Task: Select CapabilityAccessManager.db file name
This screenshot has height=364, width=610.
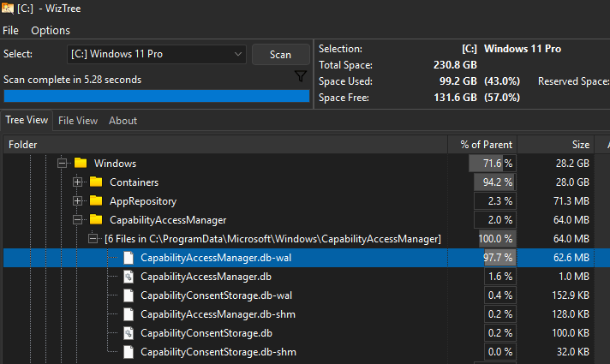Action: pos(206,277)
